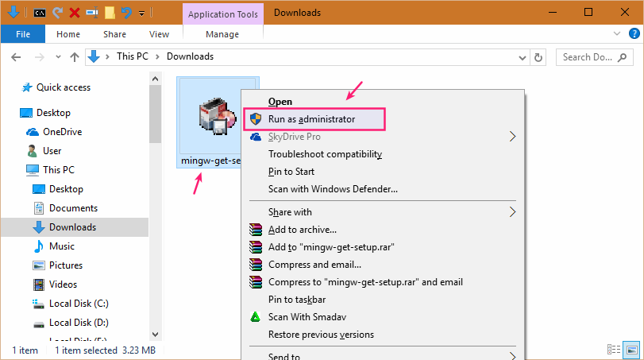The width and height of the screenshot is (644, 360).
Task: Open the Customize Quick Access Toolbar dropdown
Action: [x=141, y=14]
